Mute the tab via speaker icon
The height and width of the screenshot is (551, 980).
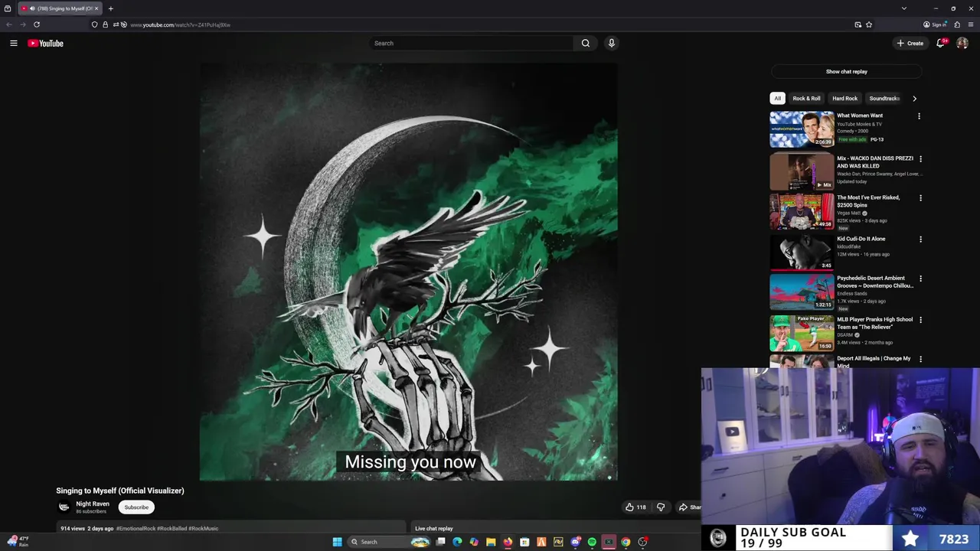tap(32, 8)
